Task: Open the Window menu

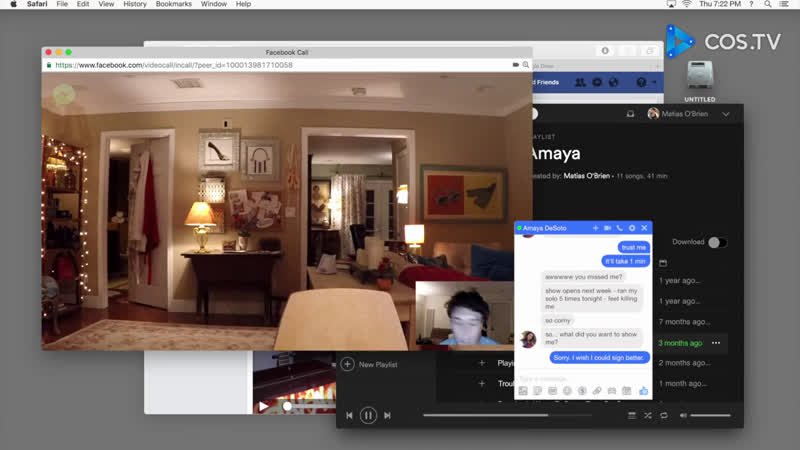Action: (x=214, y=4)
